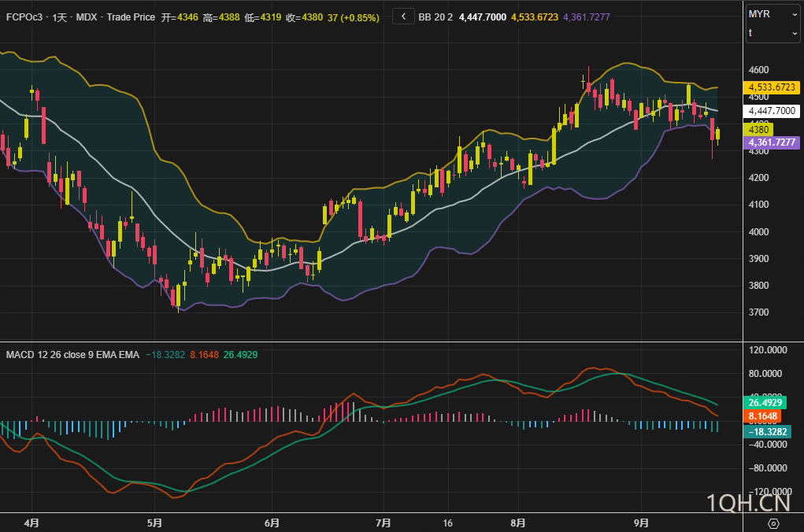
Task: Click the orange 4,533.6723 upper band label
Action: pyautogui.click(x=773, y=87)
